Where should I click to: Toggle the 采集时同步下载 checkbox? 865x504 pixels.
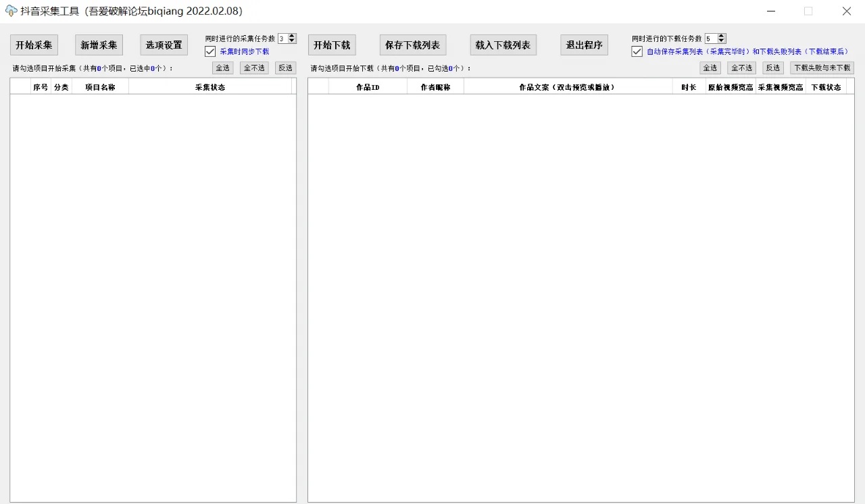pyautogui.click(x=210, y=51)
